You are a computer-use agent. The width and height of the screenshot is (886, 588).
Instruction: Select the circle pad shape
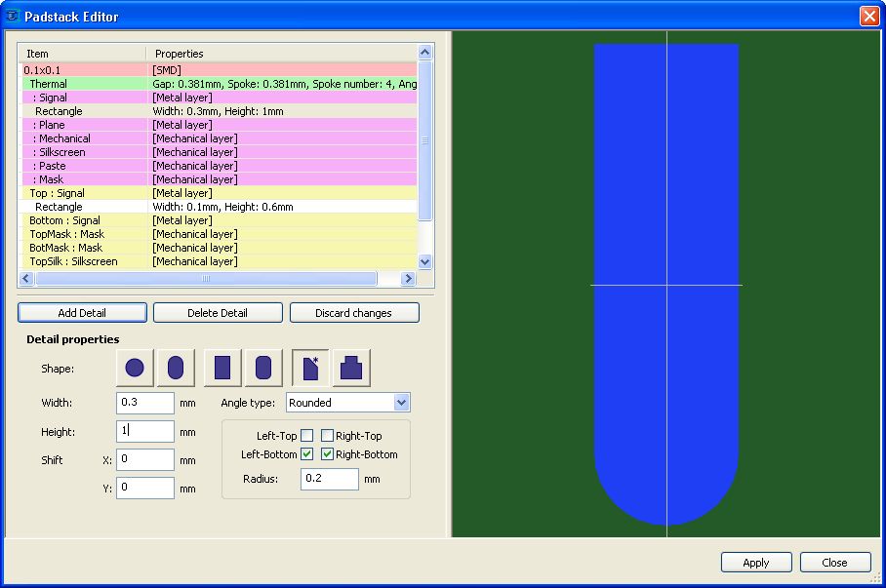135,368
